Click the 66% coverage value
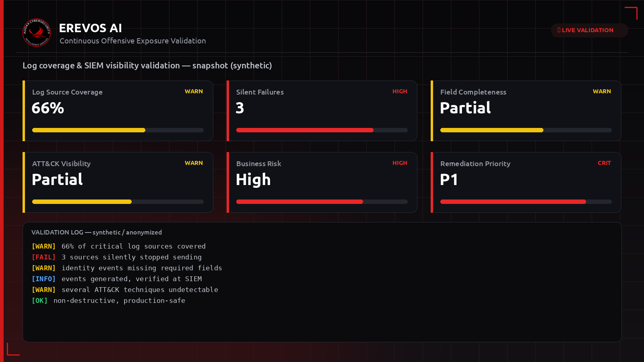 (47, 108)
